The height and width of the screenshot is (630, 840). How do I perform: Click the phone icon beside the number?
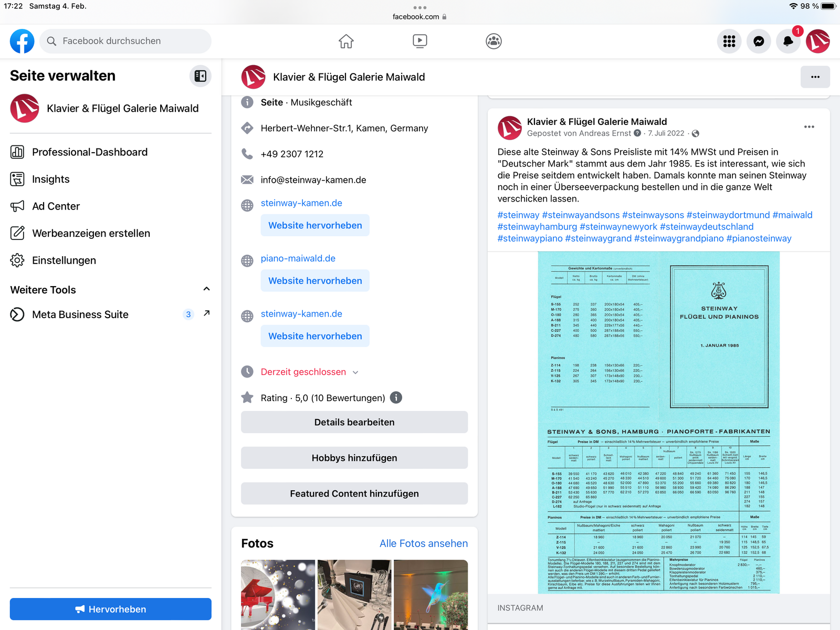(247, 154)
